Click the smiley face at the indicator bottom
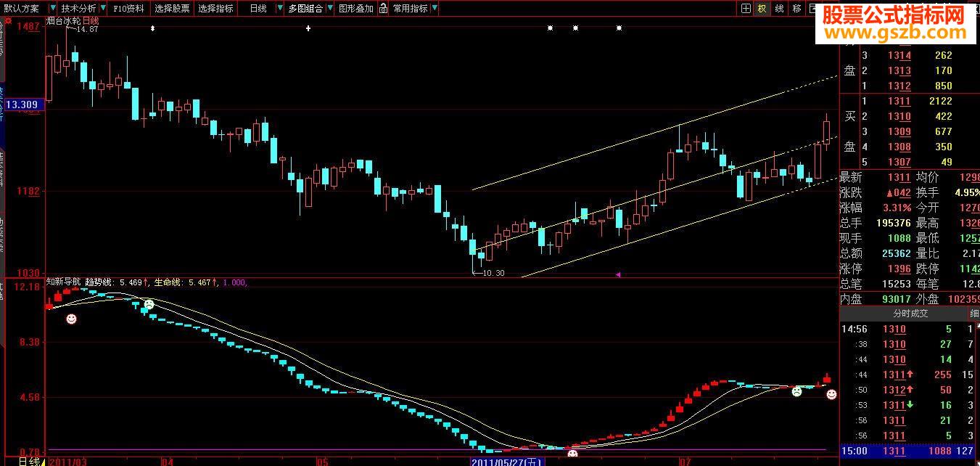Viewport: 980px width, 466px height. 572,454
